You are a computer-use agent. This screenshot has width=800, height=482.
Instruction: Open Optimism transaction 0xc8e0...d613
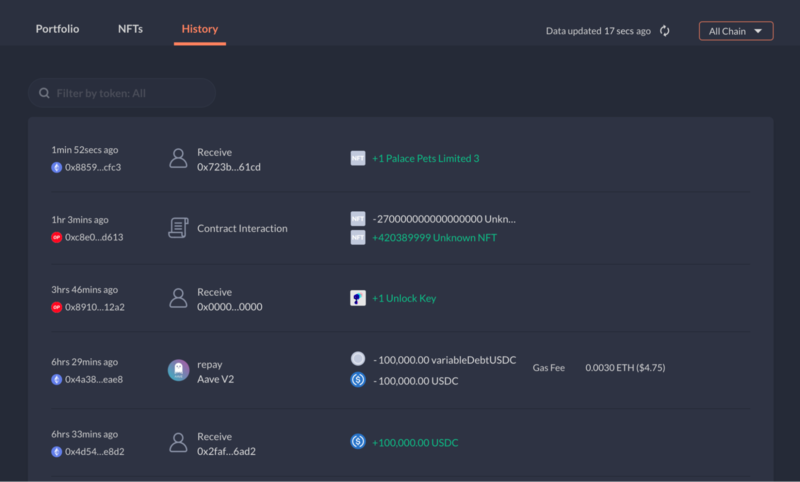click(94, 237)
